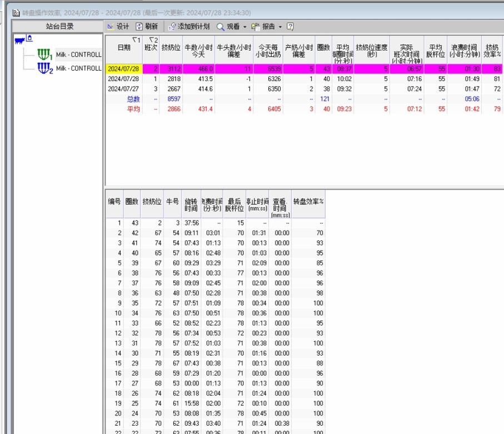Sort by the 日期 column header
Viewport: 504px width, 434px height.
(x=124, y=48)
